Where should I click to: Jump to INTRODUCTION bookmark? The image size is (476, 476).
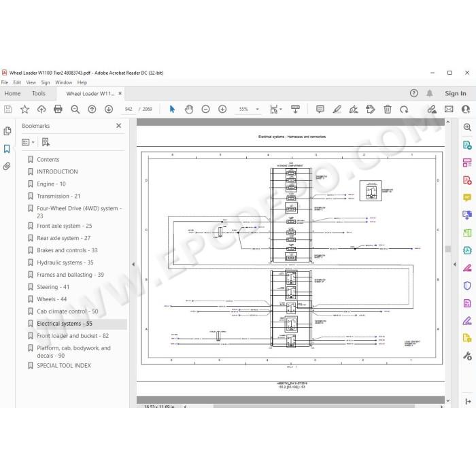click(x=57, y=171)
